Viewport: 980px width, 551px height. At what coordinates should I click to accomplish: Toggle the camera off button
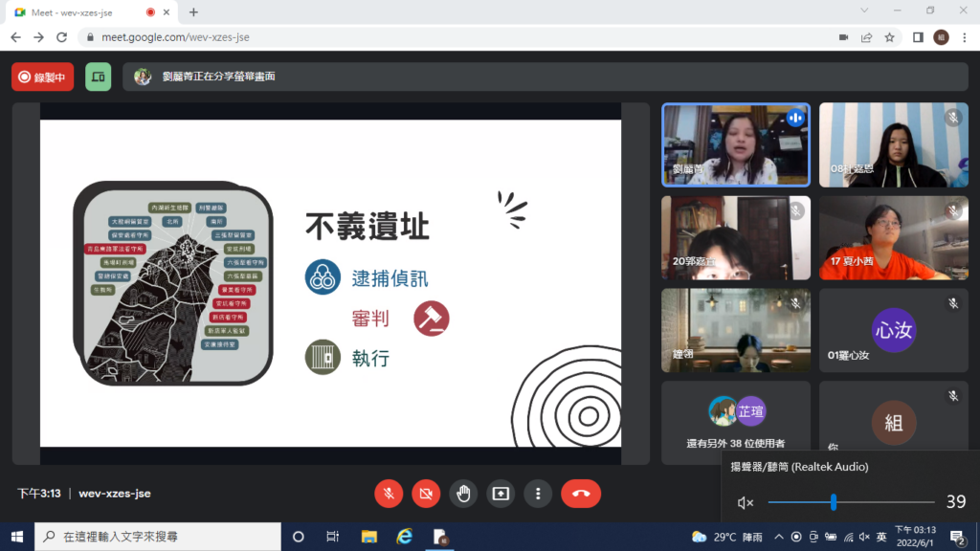pos(426,494)
